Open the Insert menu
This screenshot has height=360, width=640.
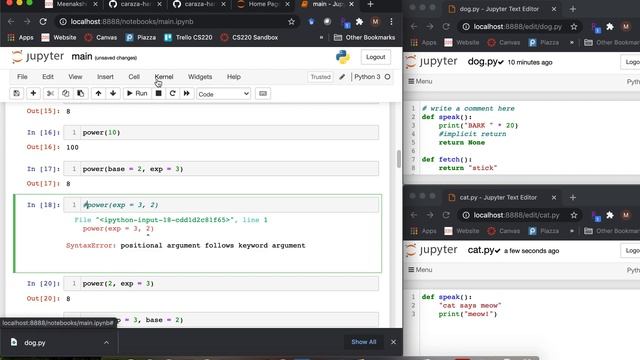pyautogui.click(x=105, y=77)
